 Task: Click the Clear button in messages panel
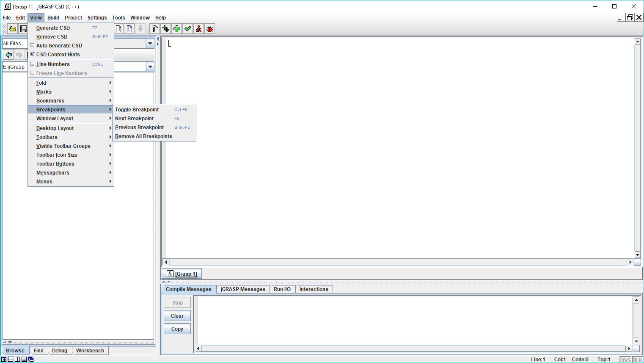pos(177,316)
